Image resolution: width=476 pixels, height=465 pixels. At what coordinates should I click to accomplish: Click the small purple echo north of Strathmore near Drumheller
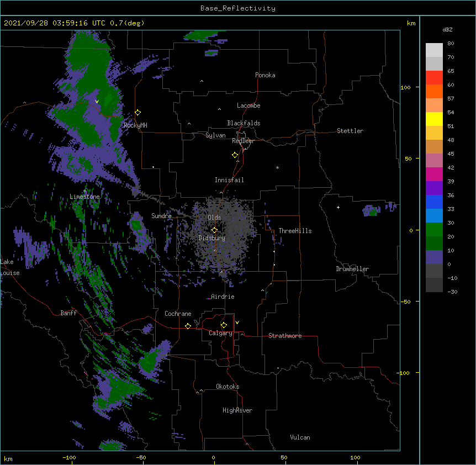pos(372,210)
